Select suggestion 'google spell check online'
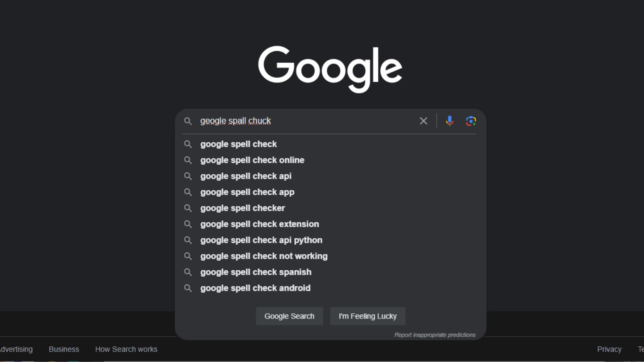This screenshot has height=362, width=644. pos(252,160)
